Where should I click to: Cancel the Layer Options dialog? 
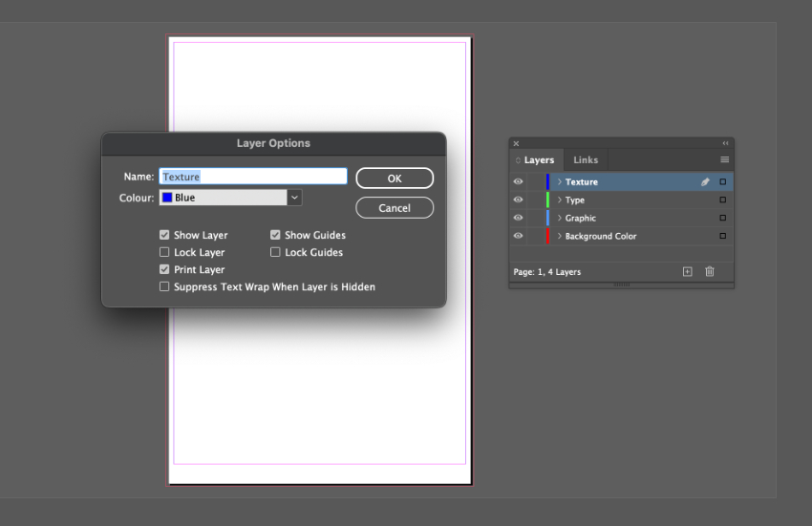pos(395,207)
